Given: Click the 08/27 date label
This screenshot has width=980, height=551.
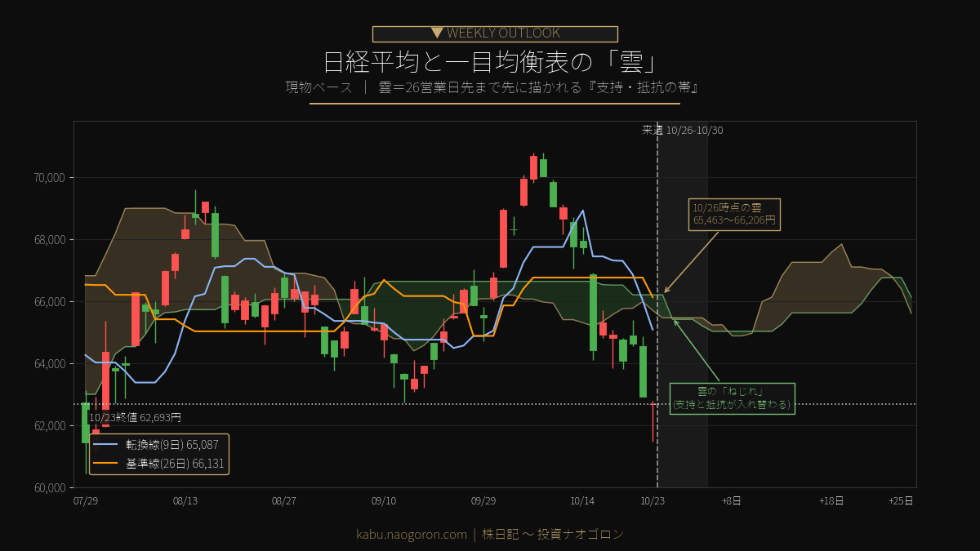Looking at the screenshot, I should 284,501.
